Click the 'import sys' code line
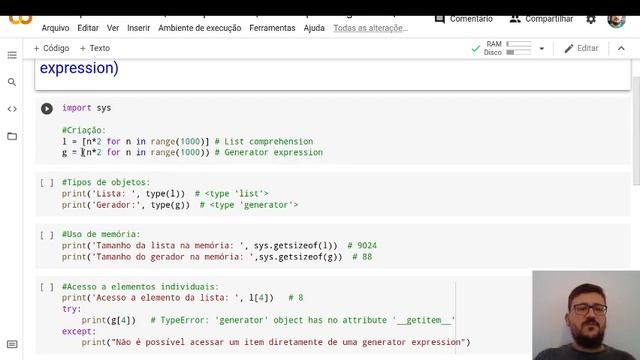 pos(86,108)
